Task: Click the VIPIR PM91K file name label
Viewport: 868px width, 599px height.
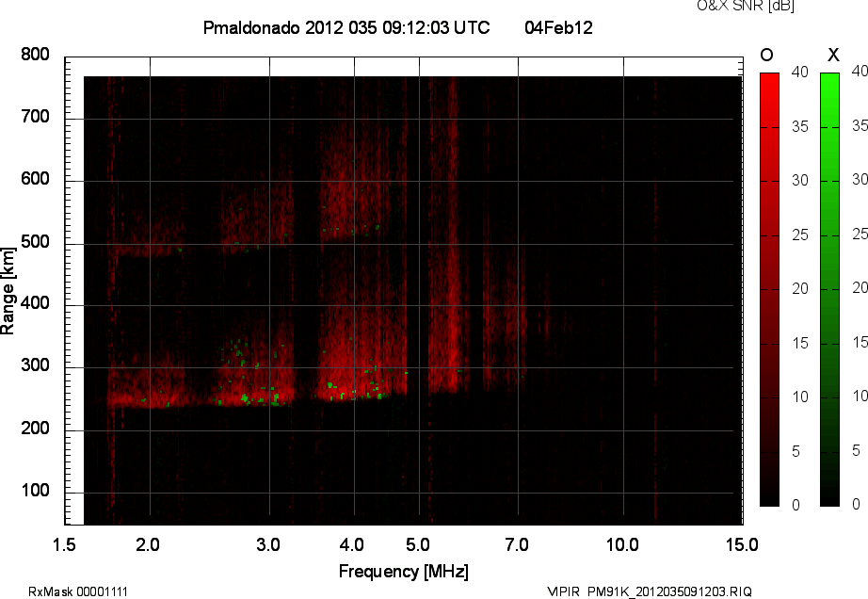Action: [x=650, y=591]
